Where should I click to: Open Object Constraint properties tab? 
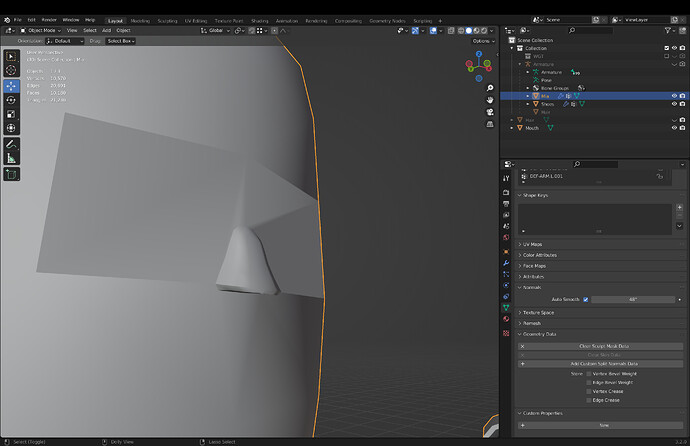[506, 296]
